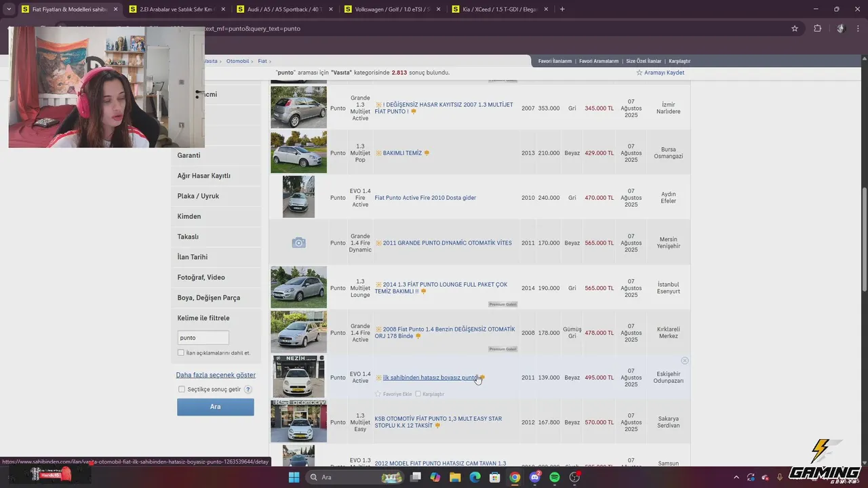Screen dimensions: 868x488
Task: Expand the Ağır Hasar Kayıtlı filter
Action: (x=216, y=176)
